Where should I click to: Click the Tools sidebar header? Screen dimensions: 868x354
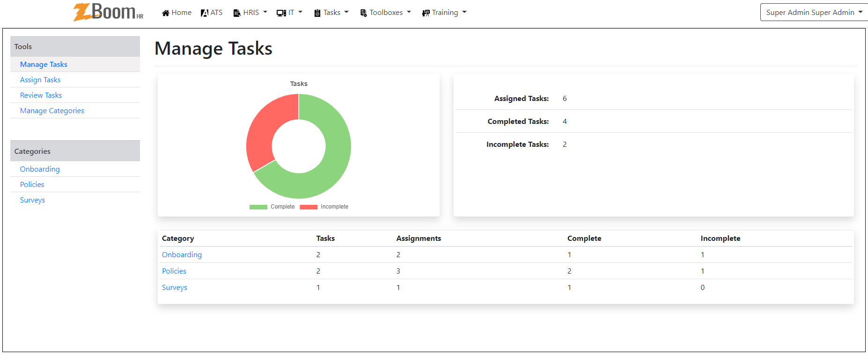tap(75, 46)
